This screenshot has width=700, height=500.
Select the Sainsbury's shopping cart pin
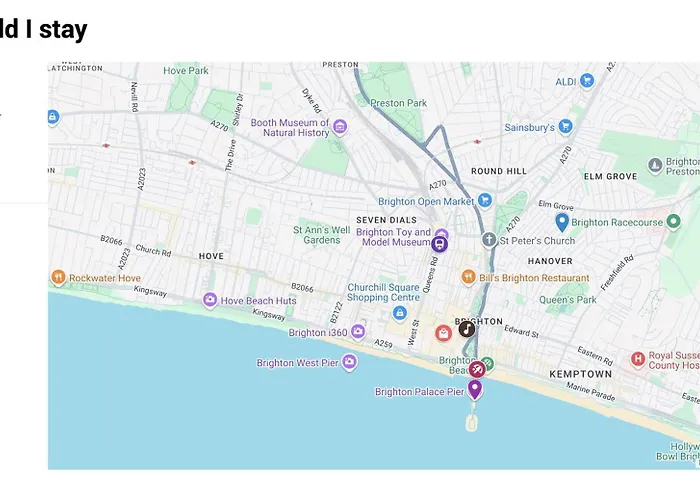point(565,127)
